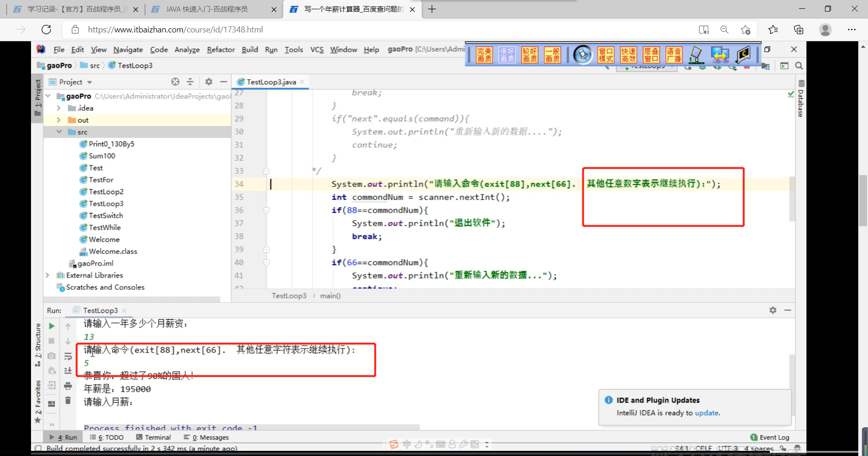Screen dimensions: 868x456
Task: Click the Exit icon in the Run sidebar
Action: point(52,386)
